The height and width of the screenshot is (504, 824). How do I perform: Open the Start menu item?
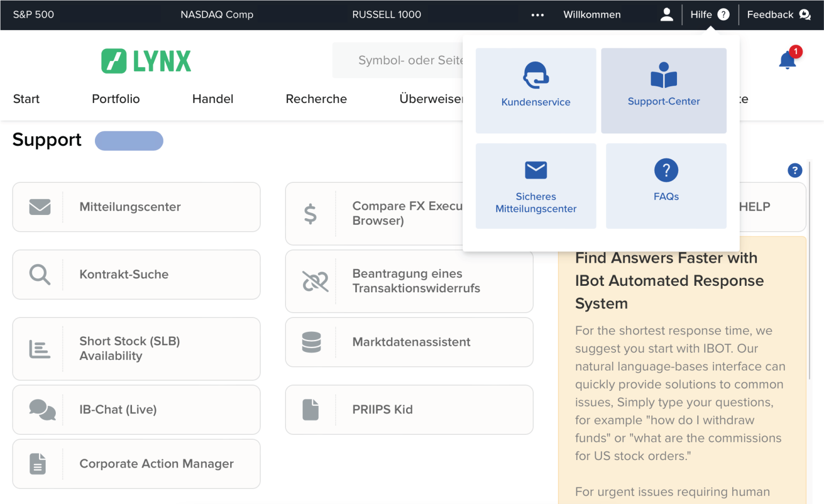pos(26,99)
